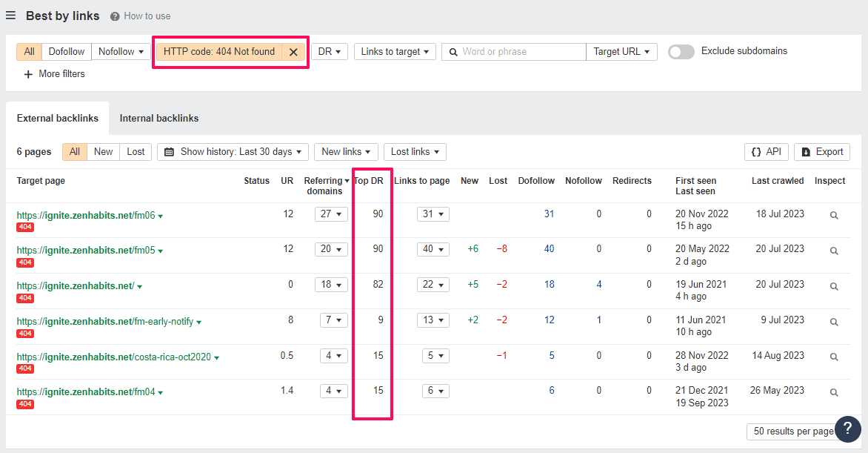This screenshot has height=453, width=868.
Task: Expand links to page 22 dropdown
Action: click(433, 285)
